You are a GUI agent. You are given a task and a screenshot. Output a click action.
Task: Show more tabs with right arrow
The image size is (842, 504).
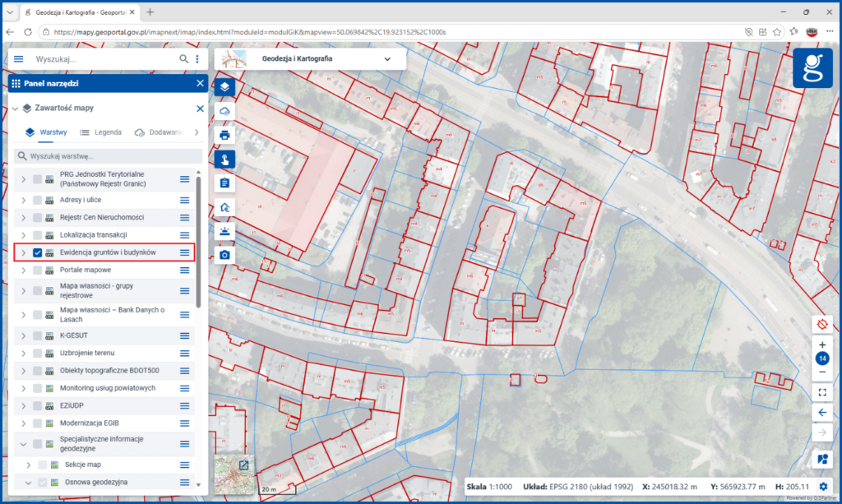(x=197, y=132)
